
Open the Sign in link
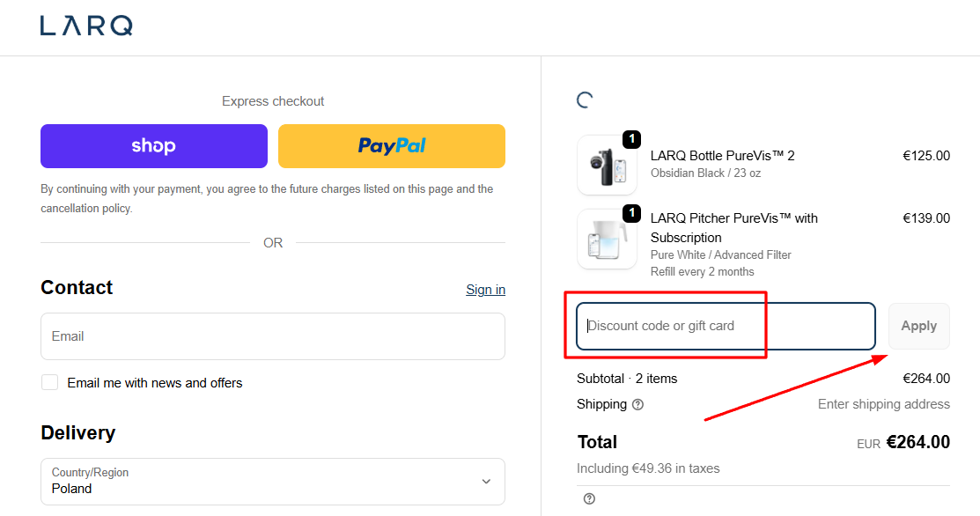pos(485,289)
